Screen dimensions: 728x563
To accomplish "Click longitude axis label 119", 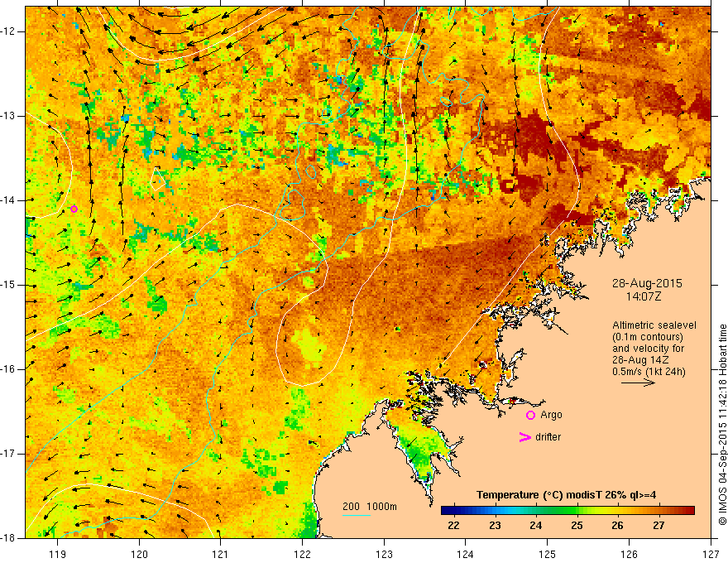I will pyautogui.click(x=58, y=554).
